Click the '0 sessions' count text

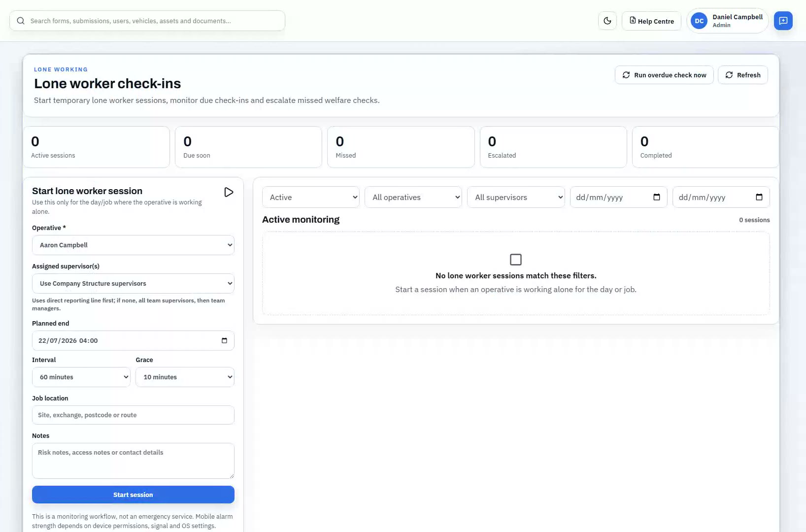754,220
